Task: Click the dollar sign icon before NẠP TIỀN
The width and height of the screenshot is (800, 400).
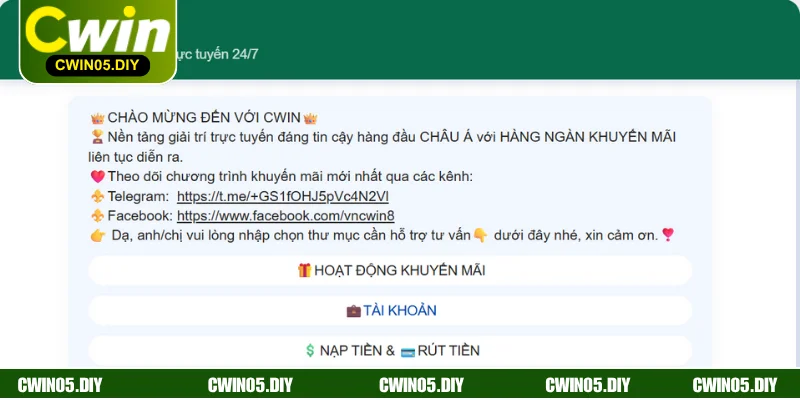Action: tap(310, 351)
